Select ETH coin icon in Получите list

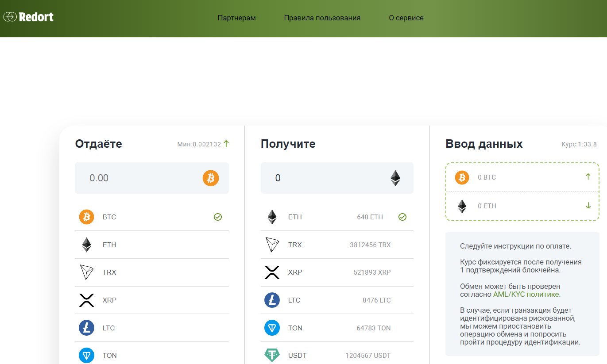[x=272, y=217]
